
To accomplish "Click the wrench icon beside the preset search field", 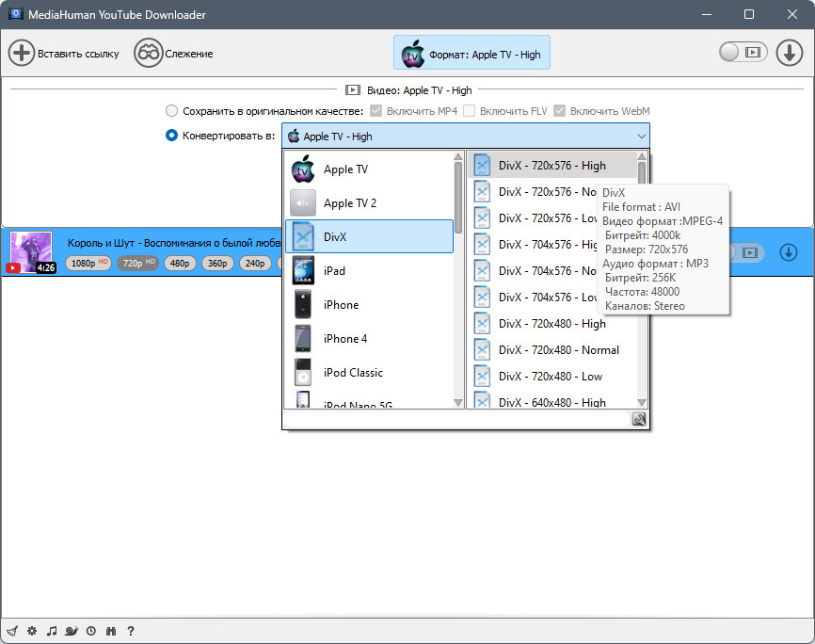I will pos(639,419).
